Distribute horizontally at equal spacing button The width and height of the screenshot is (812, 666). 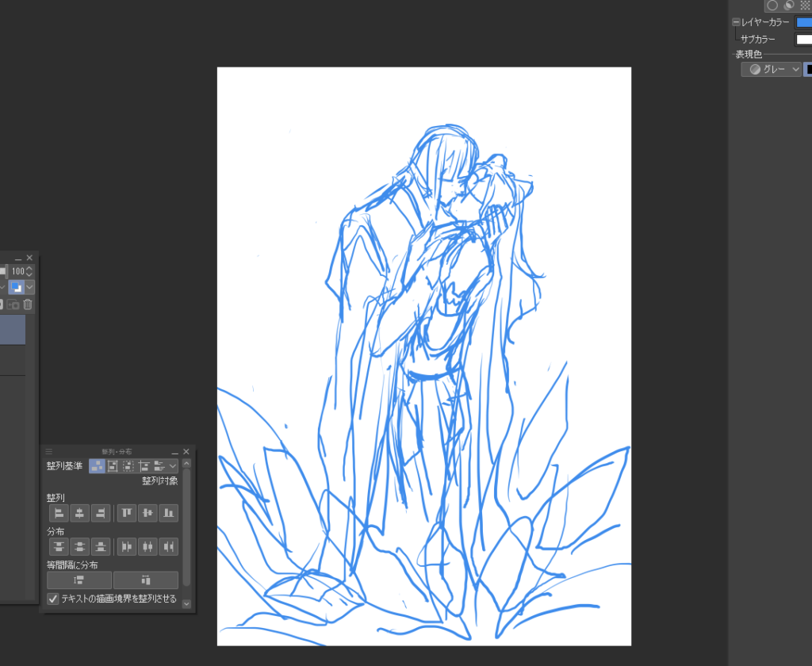point(146,580)
